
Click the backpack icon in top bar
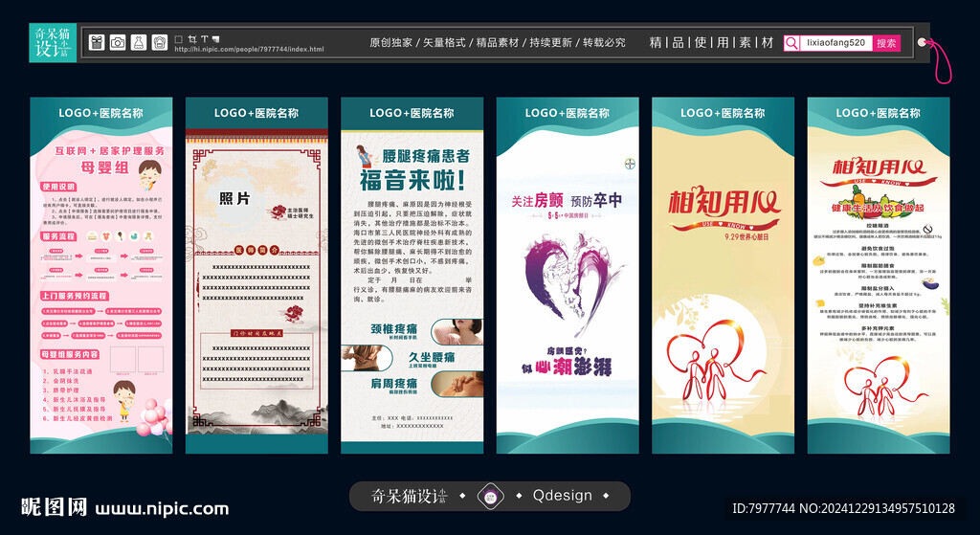coord(158,42)
